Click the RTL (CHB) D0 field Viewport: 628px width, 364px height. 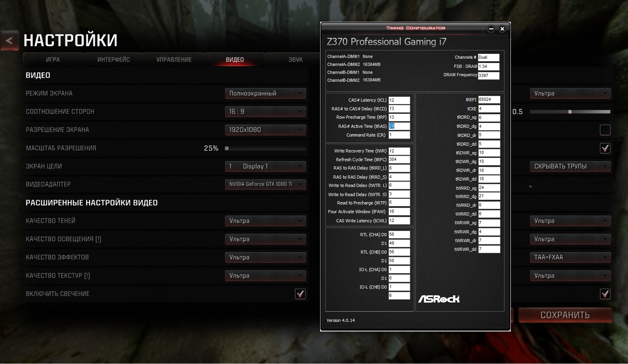[x=399, y=252]
